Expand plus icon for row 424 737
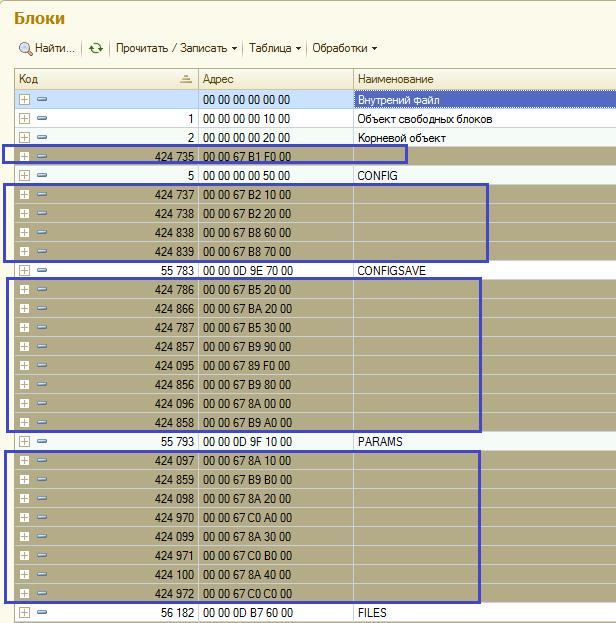Image resolution: width=616 pixels, height=623 pixels. [x=25, y=195]
